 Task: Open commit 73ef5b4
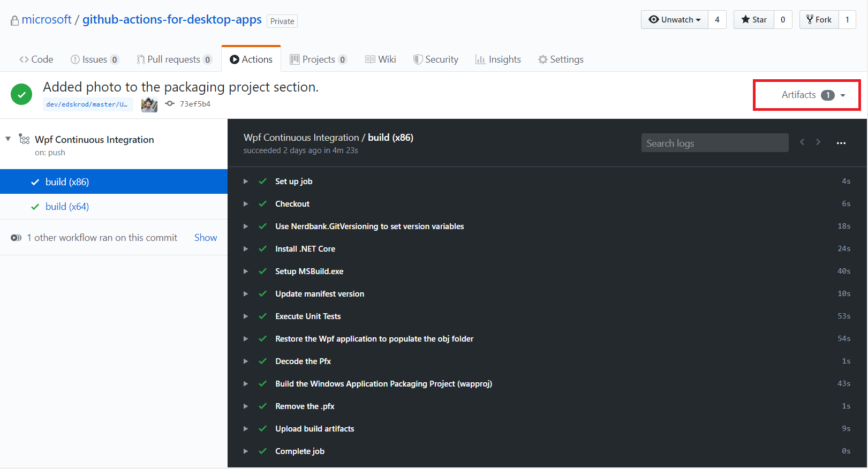(195, 104)
